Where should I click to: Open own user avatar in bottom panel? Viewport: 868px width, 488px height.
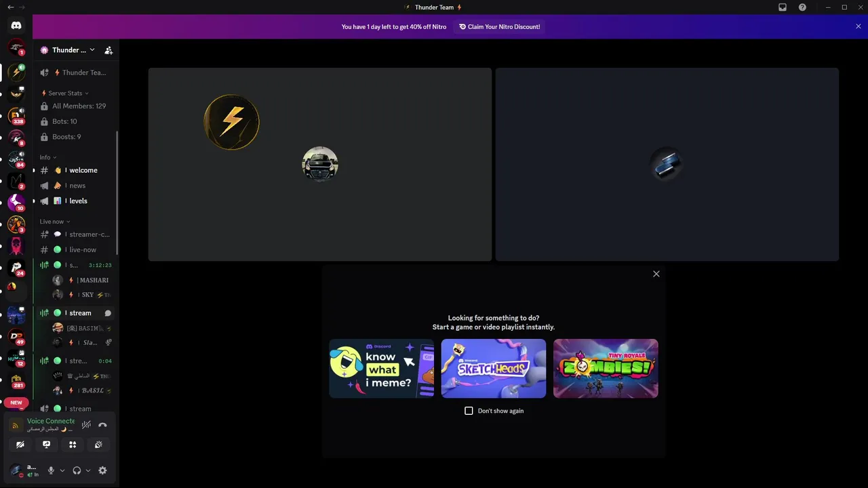[x=16, y=470]
